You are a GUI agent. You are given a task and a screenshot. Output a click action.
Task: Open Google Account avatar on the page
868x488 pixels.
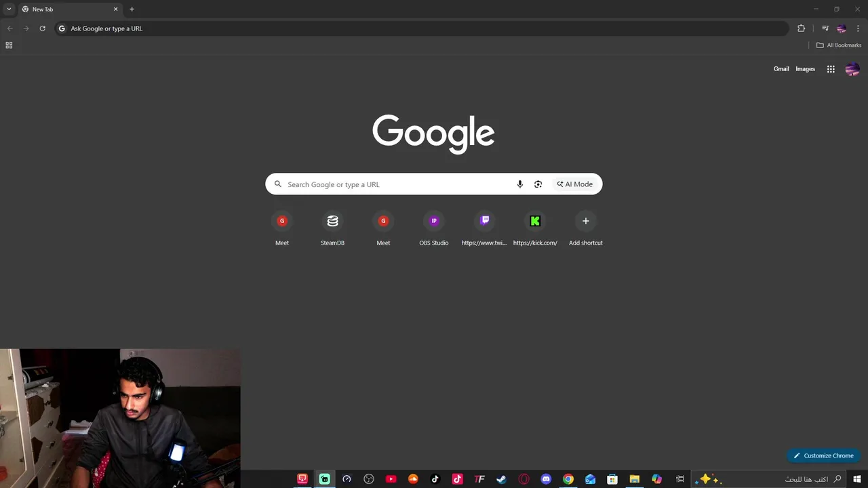click(x=852, y=69)
